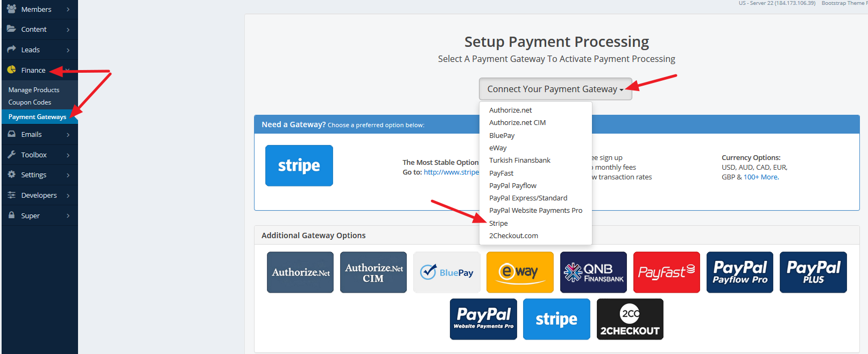
Task: Click the Emails inbox icon
Action: [x=11, y=134]
